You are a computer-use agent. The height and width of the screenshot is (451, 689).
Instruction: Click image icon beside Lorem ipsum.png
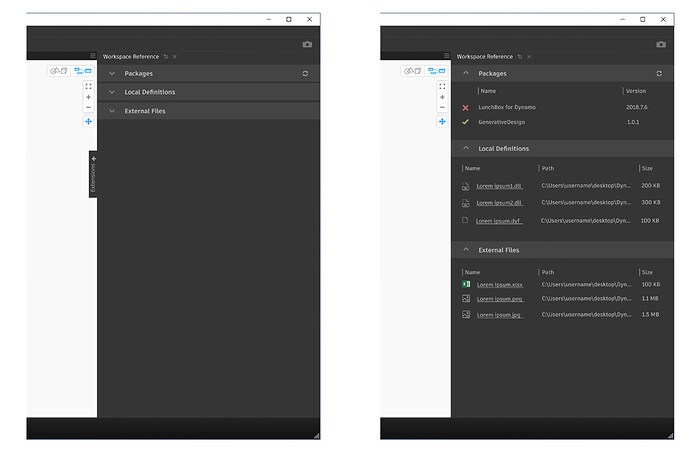pyautogui.click(x=466, y=298)
